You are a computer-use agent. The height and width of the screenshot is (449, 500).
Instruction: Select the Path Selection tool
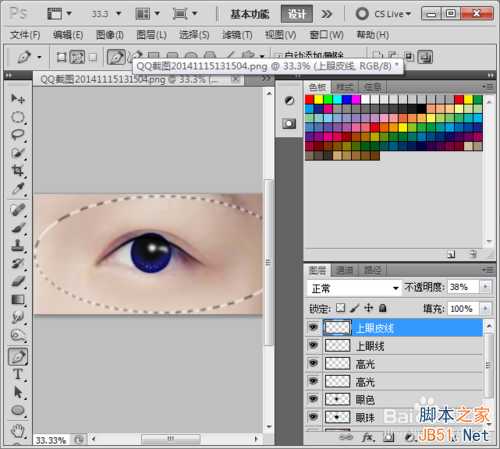click(18, 392)
